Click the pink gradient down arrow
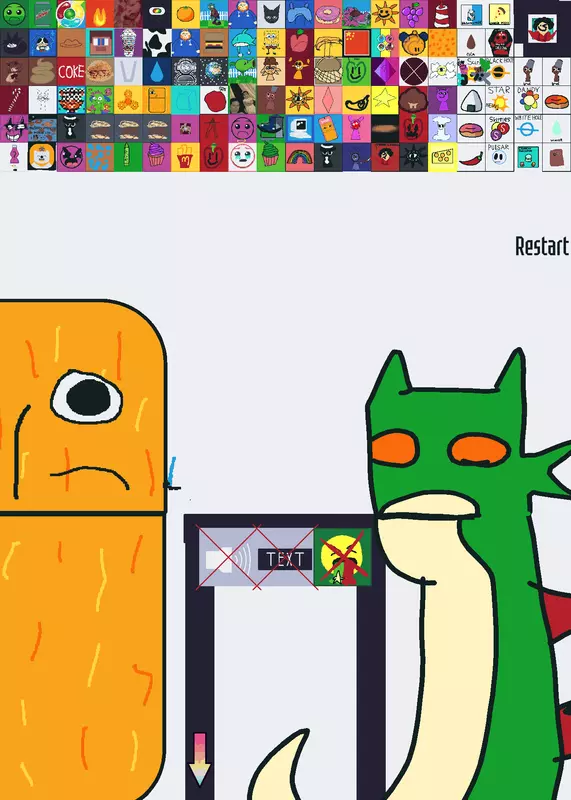The width and height of the screenshot is (571, 800). click(x=200, y=759)
